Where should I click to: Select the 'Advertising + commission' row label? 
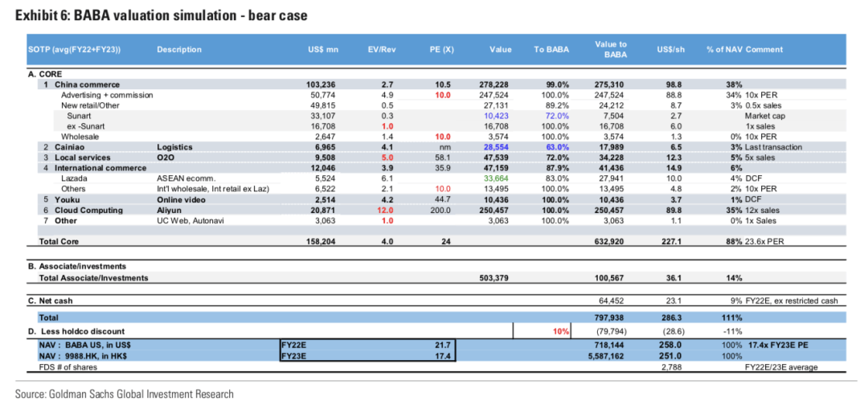pos(107,95)
